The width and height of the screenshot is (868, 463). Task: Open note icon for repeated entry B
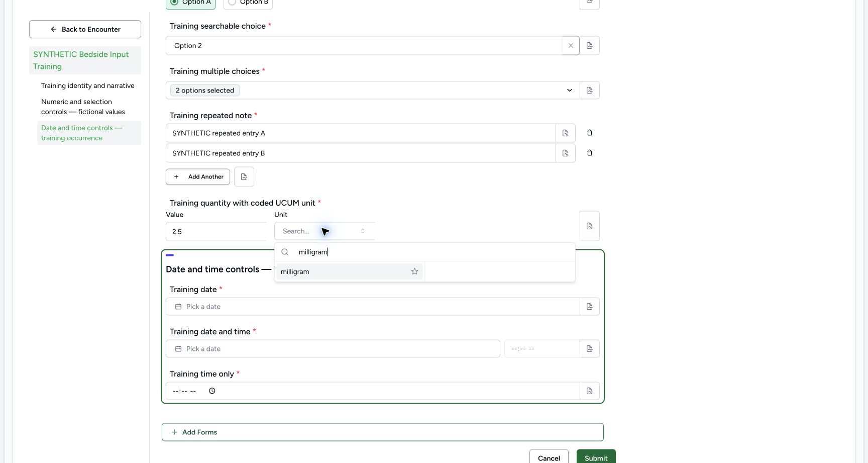pos(566,153)
